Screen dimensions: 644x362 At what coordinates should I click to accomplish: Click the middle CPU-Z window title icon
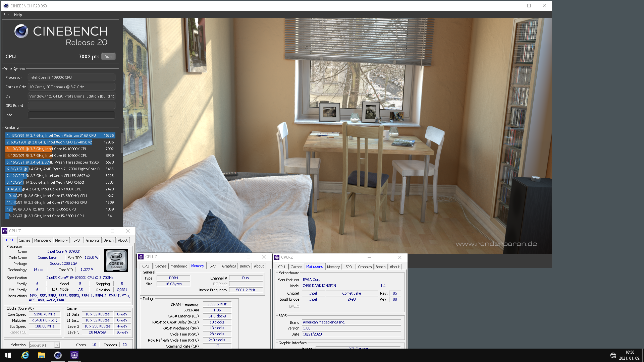tap(141, 257)
